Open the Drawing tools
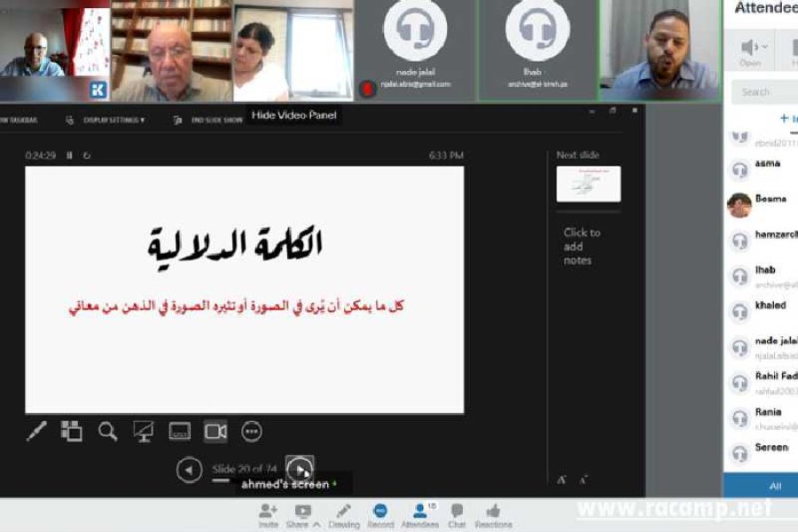This screenshot has width=798, height=532. pyautogui.click(x=342, y=515)
